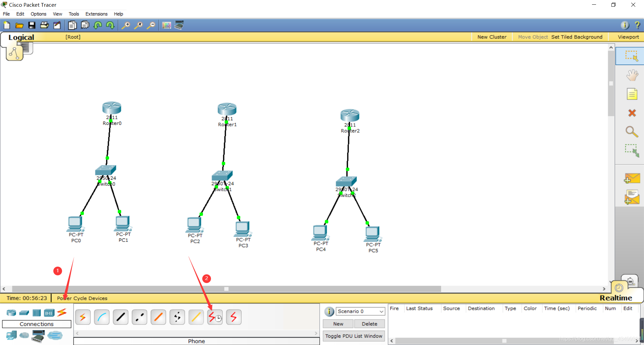The height and width of the screenshot is (345, 644).
Task: Pick the automatic connection type cable
Action: coord(83,317)
